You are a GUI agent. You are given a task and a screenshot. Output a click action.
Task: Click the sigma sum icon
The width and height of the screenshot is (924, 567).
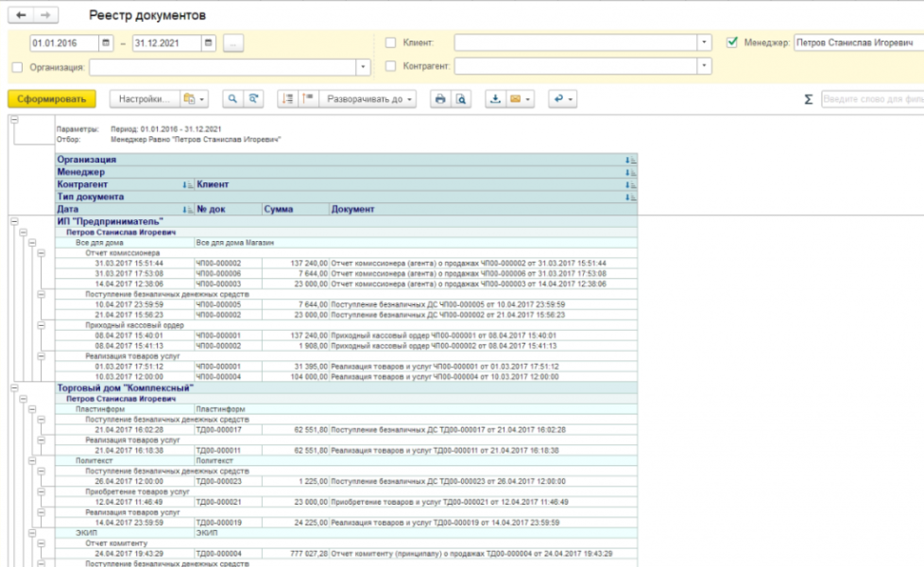click(808, 99)
